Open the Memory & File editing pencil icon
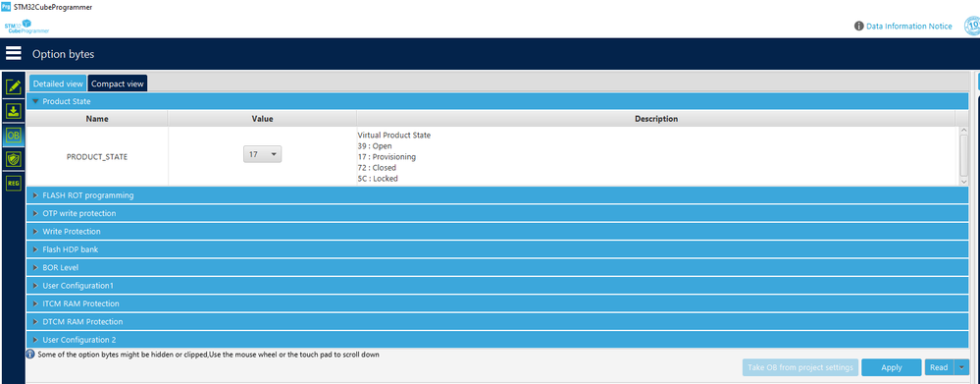The height and width of the screenshot is (384, 980). point(14,87)
